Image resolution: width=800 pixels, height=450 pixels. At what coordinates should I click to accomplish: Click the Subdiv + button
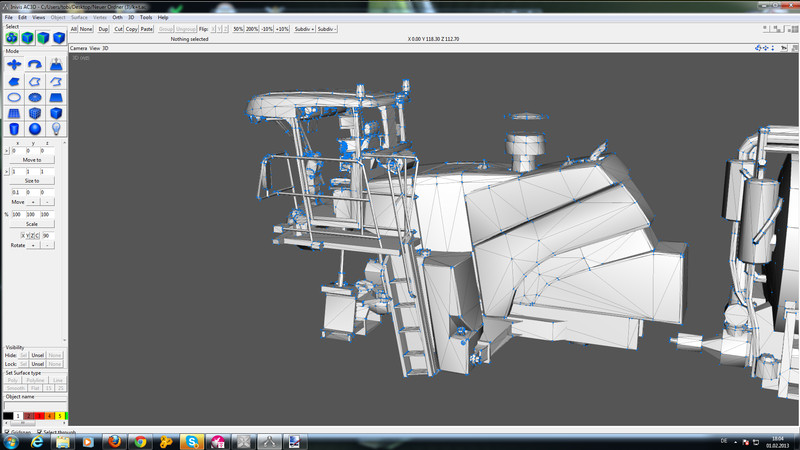point(304,29)
